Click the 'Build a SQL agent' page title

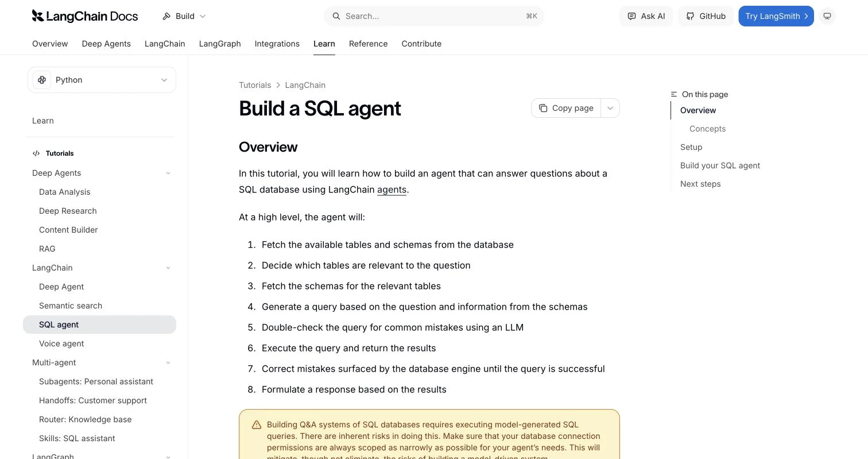click(320, 108)
